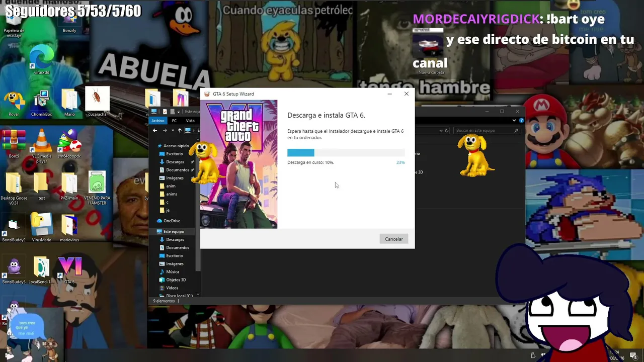Open recent locations dropdown in Explorer
Image resolution: width=644 pixels, height=362 pixels.
click(173, 131)
